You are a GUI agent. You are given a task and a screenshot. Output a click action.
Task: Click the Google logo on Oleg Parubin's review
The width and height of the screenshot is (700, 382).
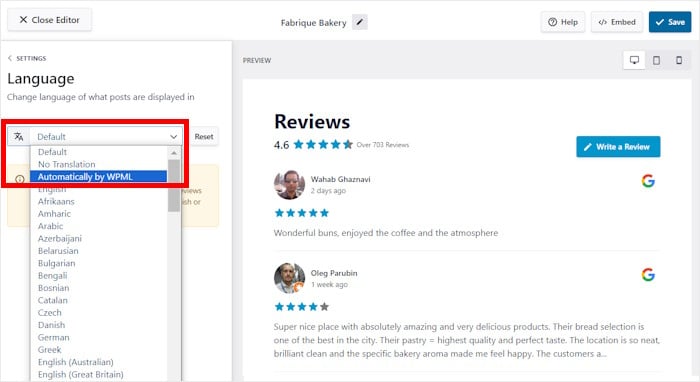point(648,274)
